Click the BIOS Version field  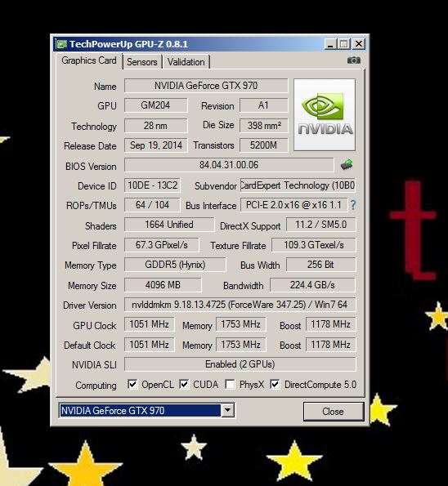coord(229,165)
